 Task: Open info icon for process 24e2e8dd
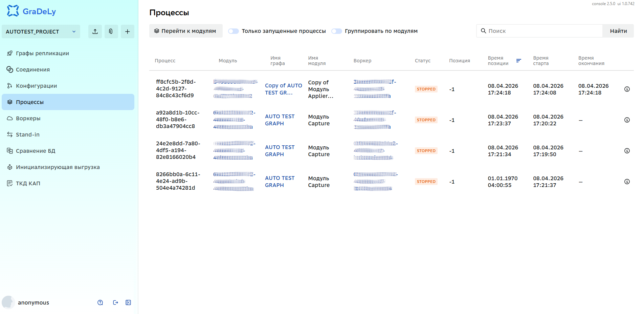tap(627, 151)
